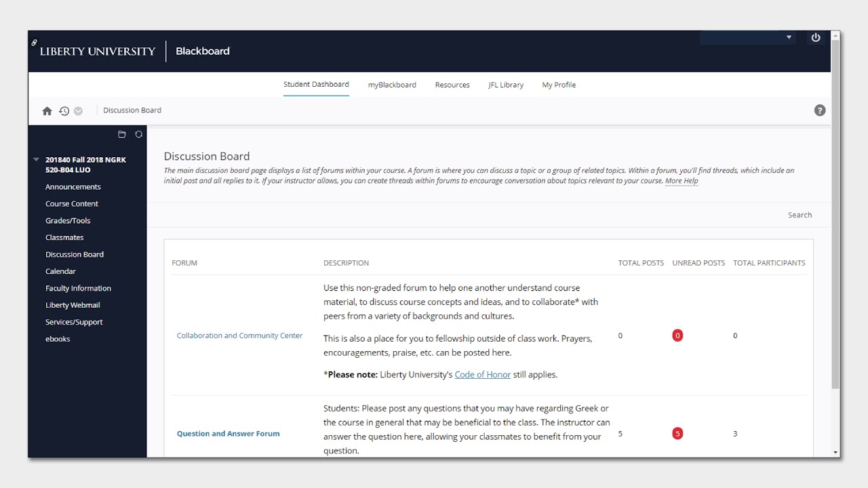The image size is (868, 488).
Task: Open Grades/Tools from the sidebar
Action: [x=68, y=221]
